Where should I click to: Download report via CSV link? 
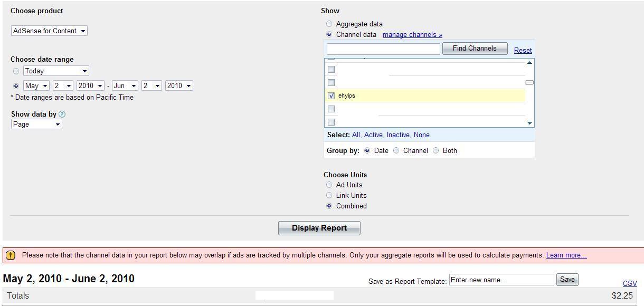630,283
